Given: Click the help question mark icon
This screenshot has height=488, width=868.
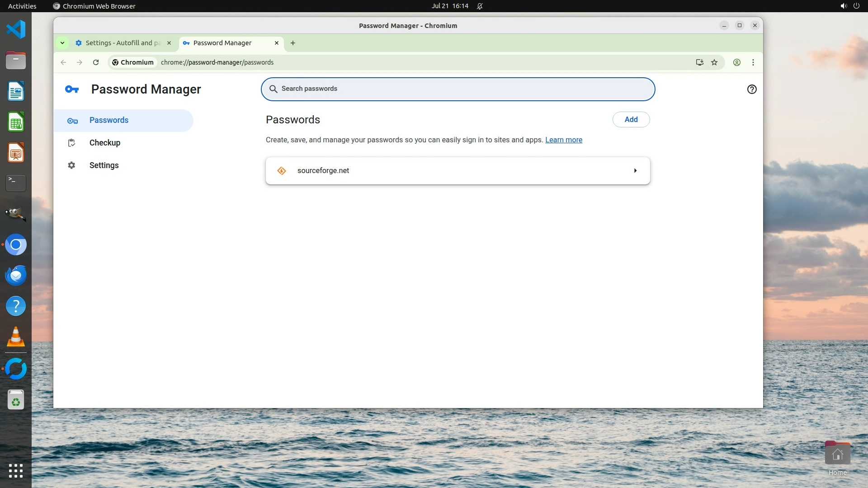Looking at the screenshot, I should 751,89.
